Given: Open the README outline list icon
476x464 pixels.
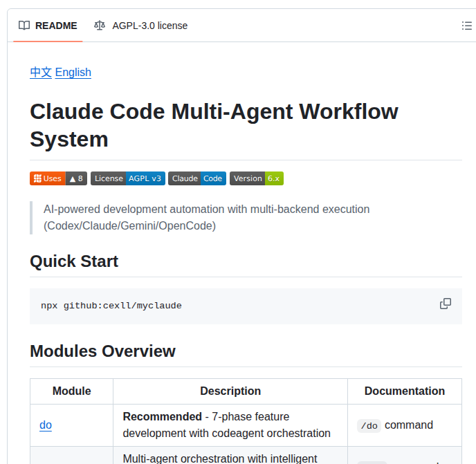Looking at the screenshot, I should coord(467,26).
